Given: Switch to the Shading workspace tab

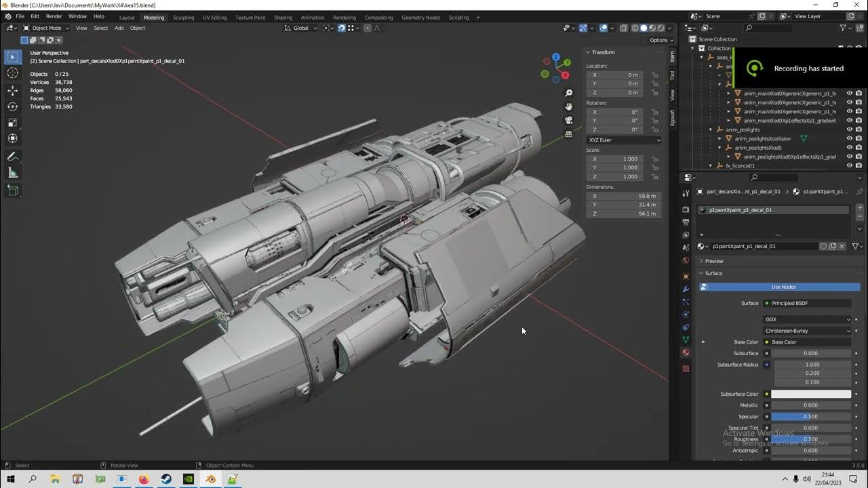Looking at the screenshot, I should [283, 18].
